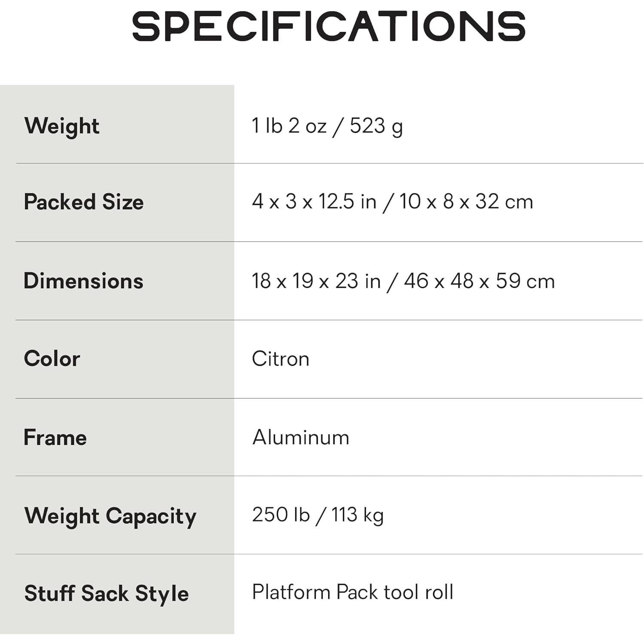Select the 10 x 8 x 32 cm value

click(466, 201)
